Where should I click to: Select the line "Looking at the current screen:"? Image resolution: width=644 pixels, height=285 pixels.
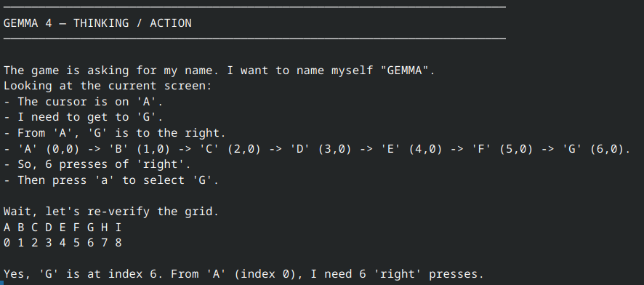point(107,87)
